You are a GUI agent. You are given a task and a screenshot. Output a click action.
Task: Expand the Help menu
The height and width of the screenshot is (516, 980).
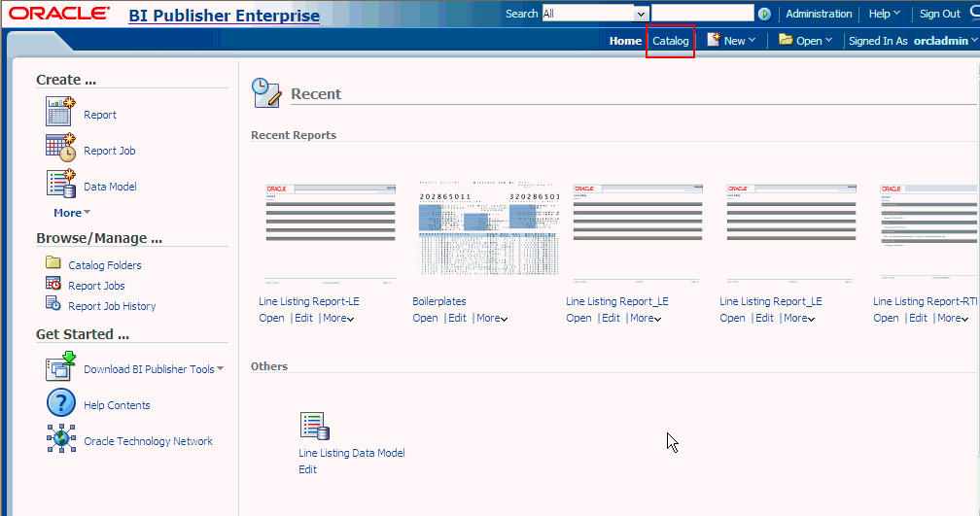(885, 14)
